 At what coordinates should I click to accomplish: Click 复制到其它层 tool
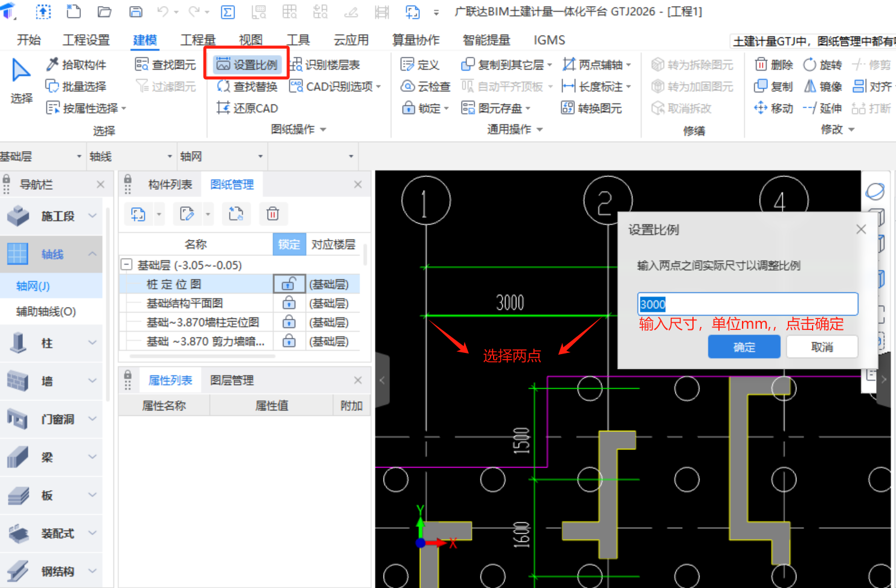(506, 65)
